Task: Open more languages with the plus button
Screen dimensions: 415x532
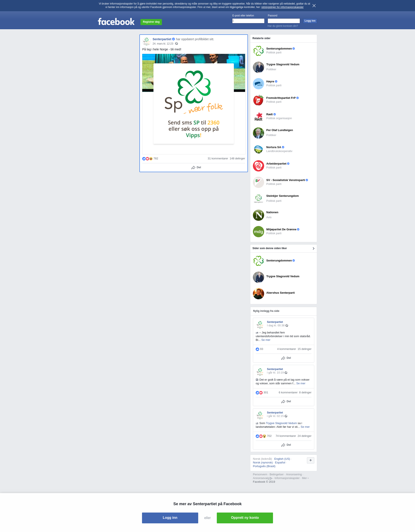Action: 311,460
